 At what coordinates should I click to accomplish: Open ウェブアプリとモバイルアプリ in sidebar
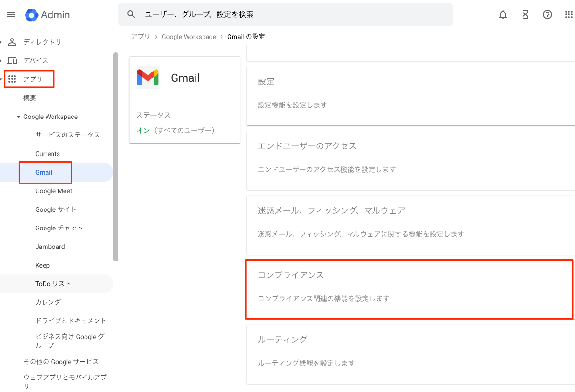65,381
